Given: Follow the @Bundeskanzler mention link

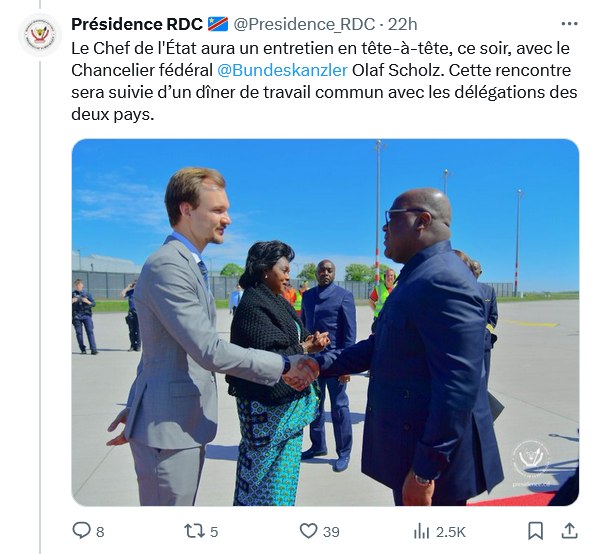Looking at the screenshot, I should click(x=282, y=70).
